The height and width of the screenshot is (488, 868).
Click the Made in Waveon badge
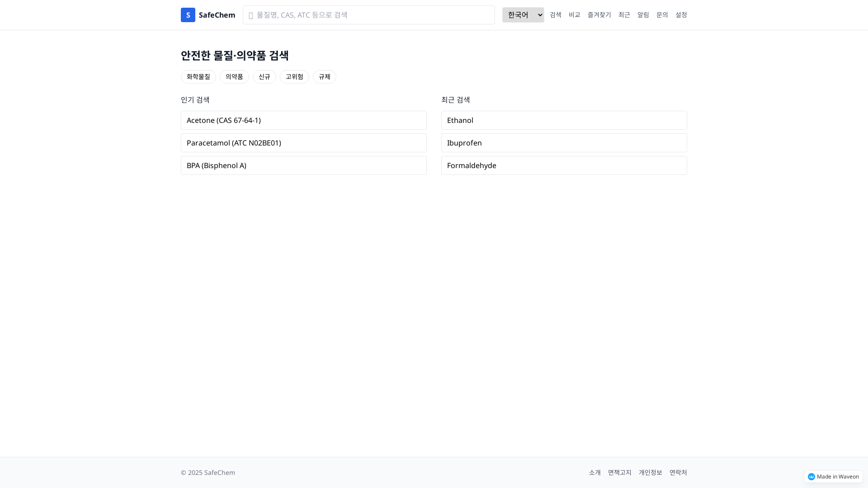[833, 476]
